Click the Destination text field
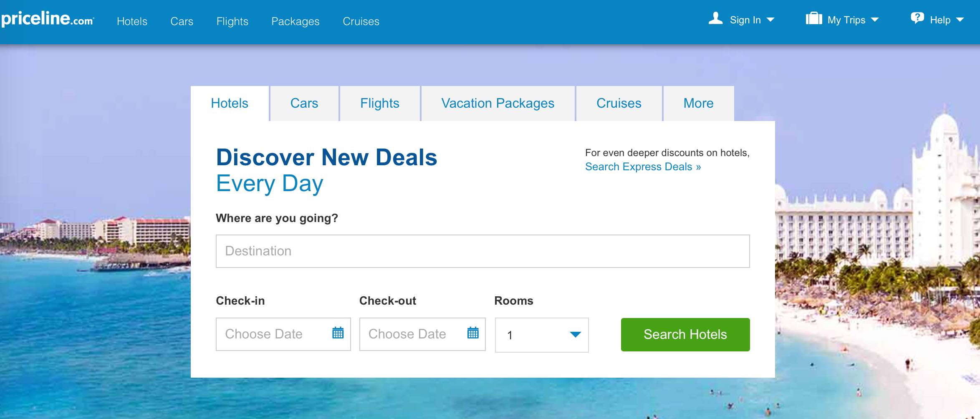The height and width of the screenshot is (419, 980). (482, 251)
